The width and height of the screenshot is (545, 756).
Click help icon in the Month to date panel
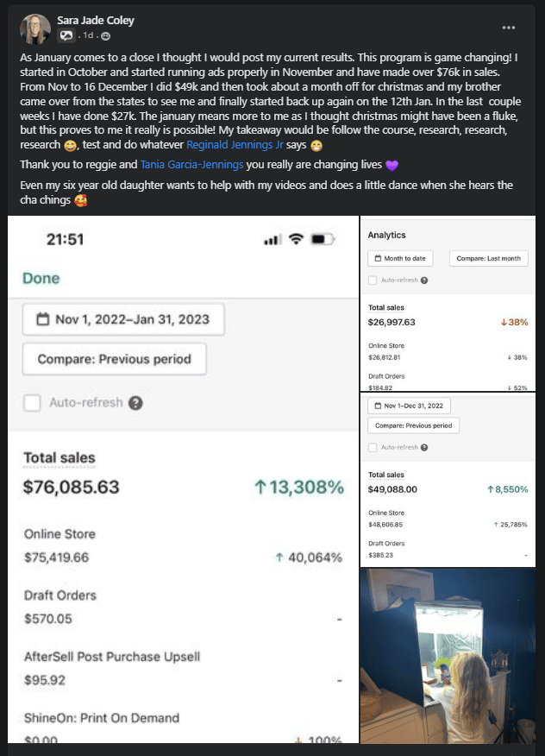click(424, 280)
